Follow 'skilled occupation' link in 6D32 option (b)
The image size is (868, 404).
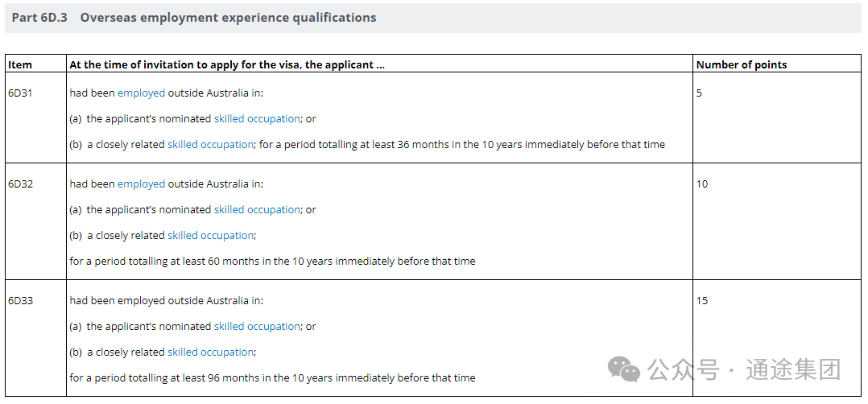[210, 236]
